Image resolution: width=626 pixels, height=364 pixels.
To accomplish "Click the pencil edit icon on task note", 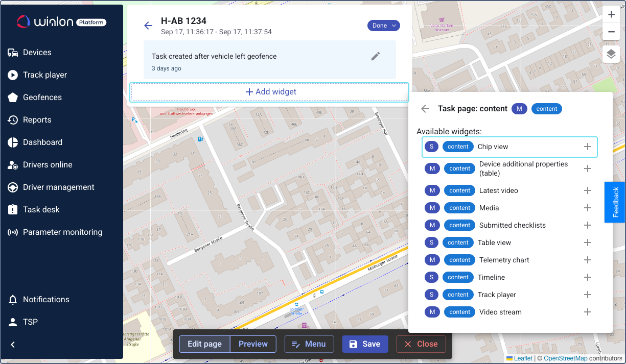I will [x=376, y=56].
